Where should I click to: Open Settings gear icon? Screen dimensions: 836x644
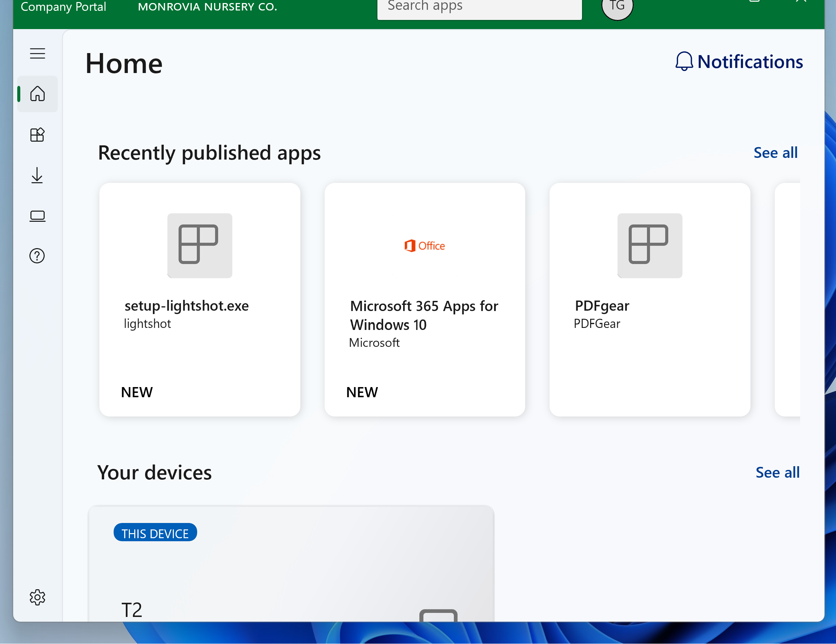[x=38, y=597]
